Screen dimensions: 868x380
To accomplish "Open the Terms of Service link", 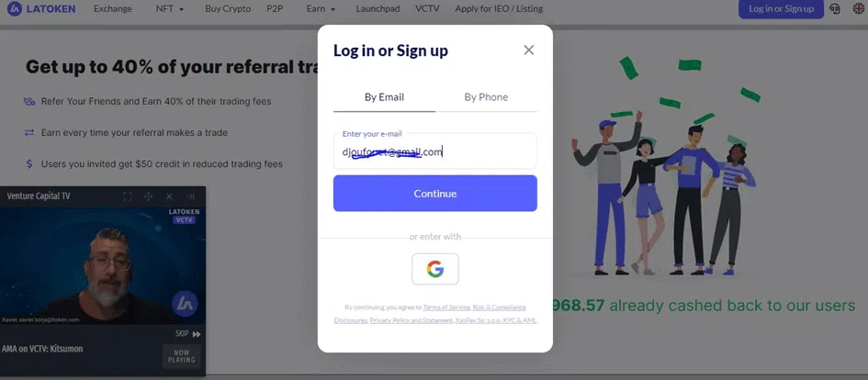I will [446, 307].
